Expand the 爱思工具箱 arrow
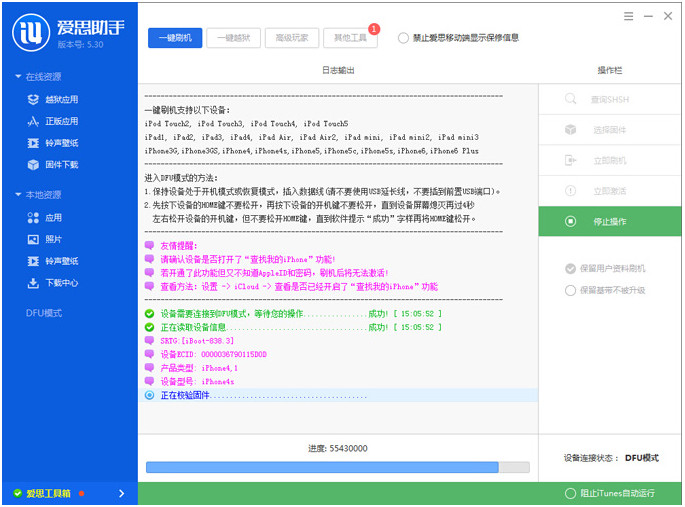This screenshot has height=507, width=685. [x=122, y=493]
